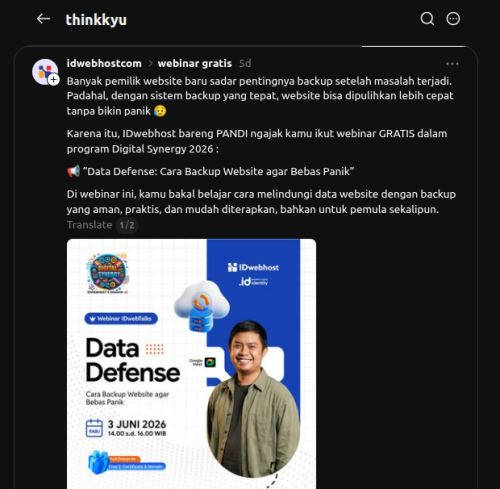Go back using the left arrow
The height and width of the screenshot is (489, 500).
pos(43,19)
